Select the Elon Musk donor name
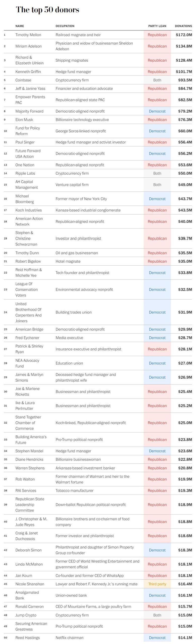The image size is (196, 644). click(24, 119)
